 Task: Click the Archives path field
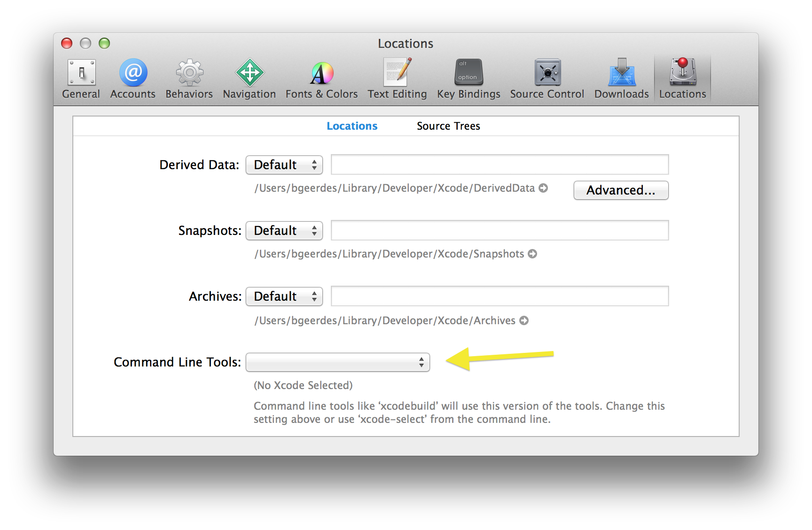500,296
